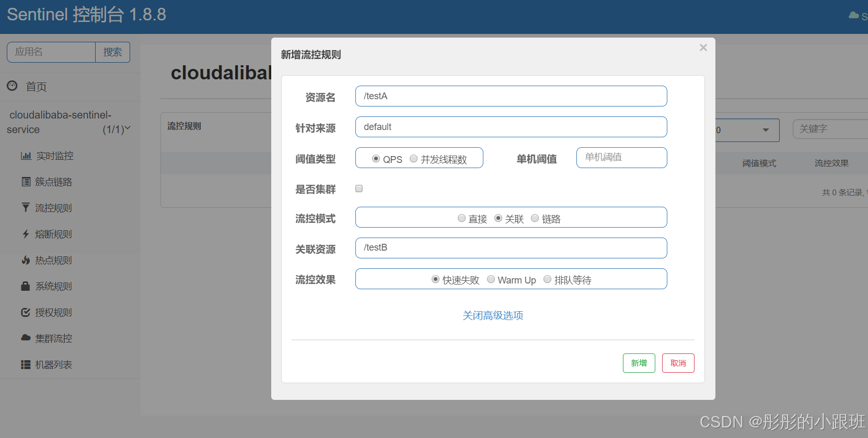Click the home dashboard icon beside 首页
868x438 pixels.
point(12,86)
